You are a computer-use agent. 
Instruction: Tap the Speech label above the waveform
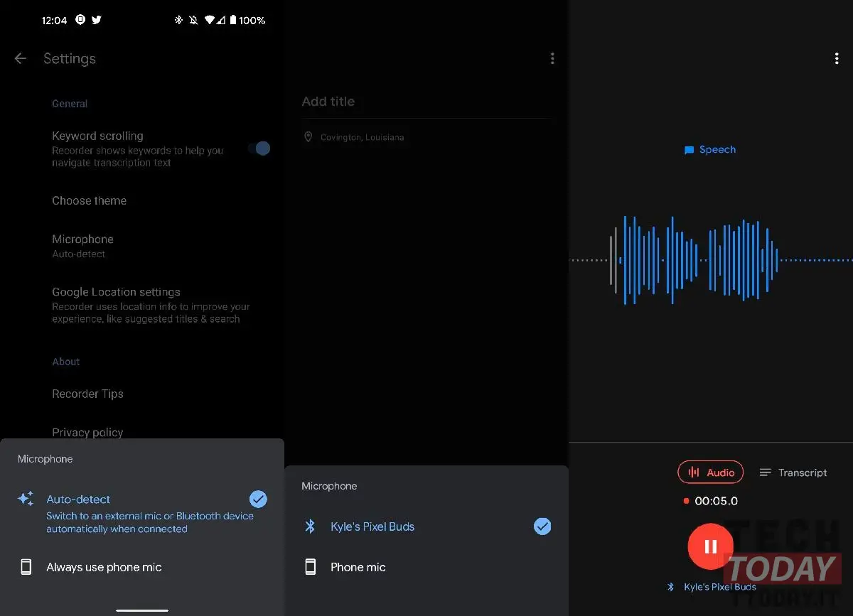pyautogui.click(x=717, y=150)
